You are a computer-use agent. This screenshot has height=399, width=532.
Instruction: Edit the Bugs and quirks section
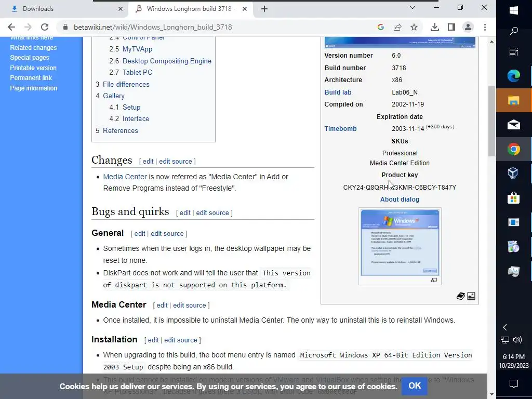185,213
